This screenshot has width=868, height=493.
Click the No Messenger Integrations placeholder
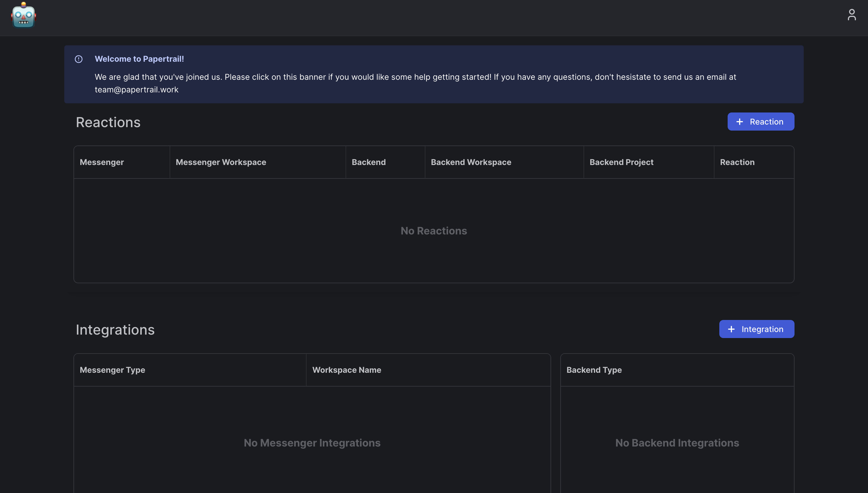(312, 443)
